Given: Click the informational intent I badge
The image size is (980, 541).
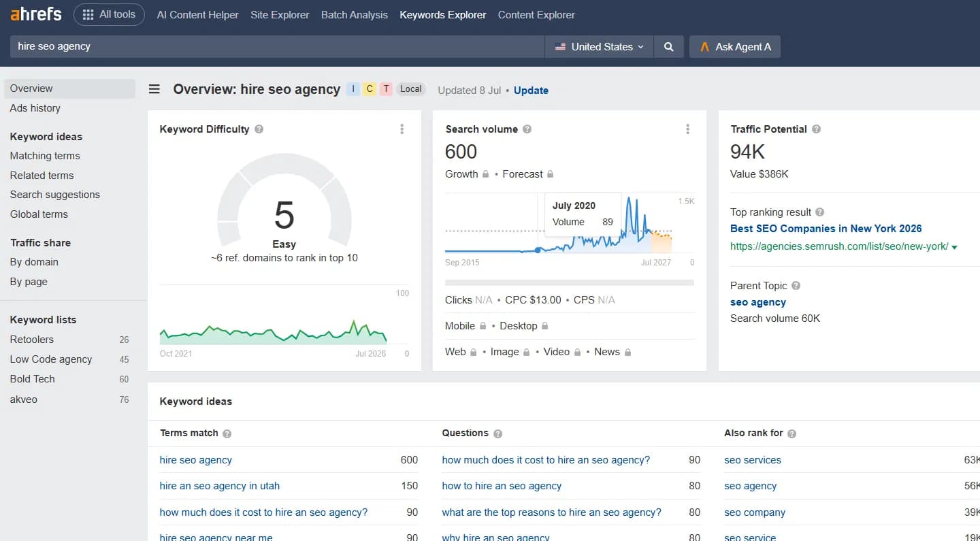Looking at the screenshot, I should (x=353, y=89).
